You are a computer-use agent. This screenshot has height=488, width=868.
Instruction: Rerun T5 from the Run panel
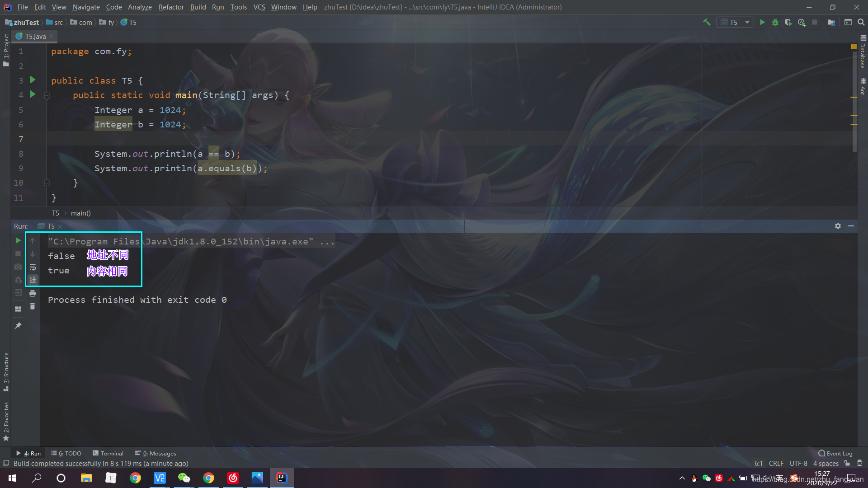click(18, 240)
